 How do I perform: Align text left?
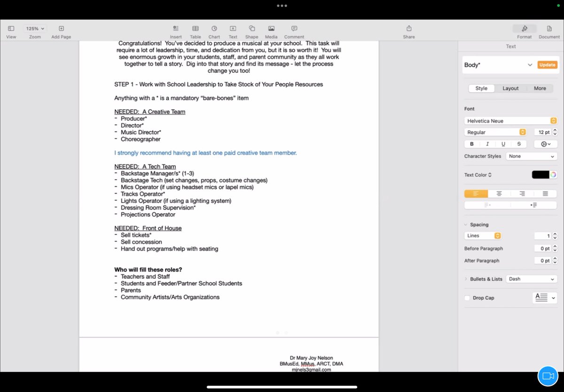pos(476,194)
